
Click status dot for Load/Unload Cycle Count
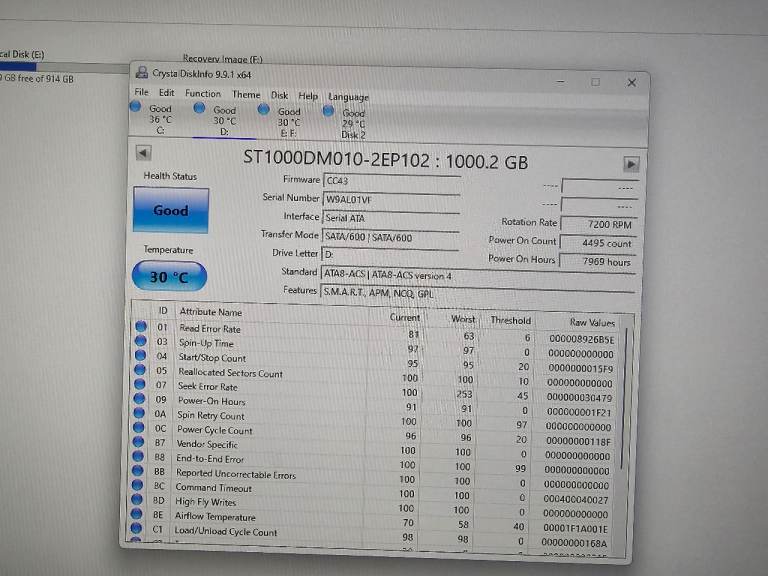point(136,528)
